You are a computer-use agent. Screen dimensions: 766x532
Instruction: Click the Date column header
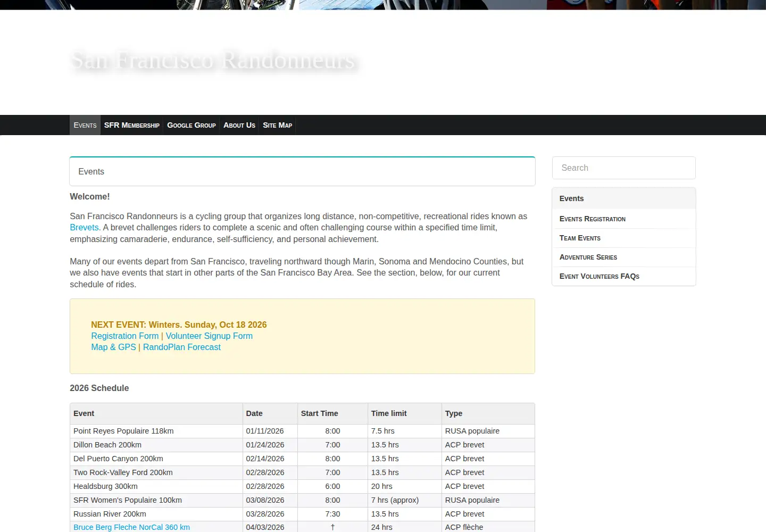click(x=270, y=413)
